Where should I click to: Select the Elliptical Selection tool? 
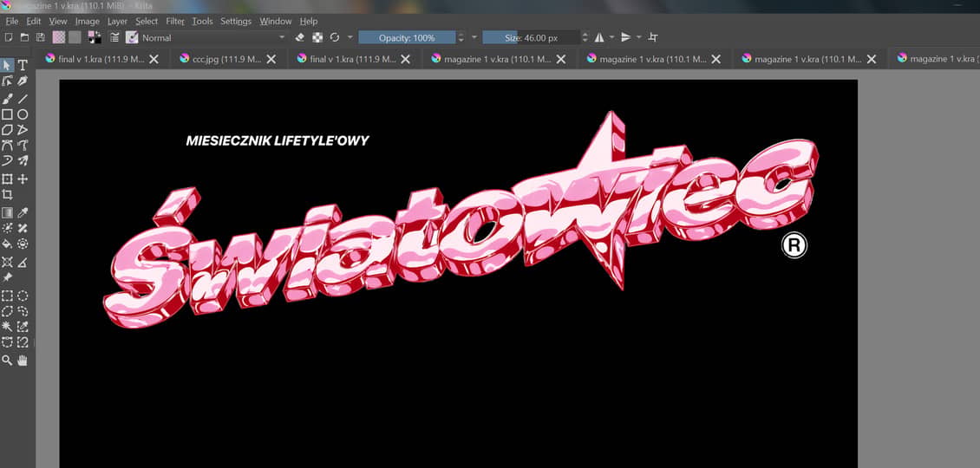click(23, 296)
